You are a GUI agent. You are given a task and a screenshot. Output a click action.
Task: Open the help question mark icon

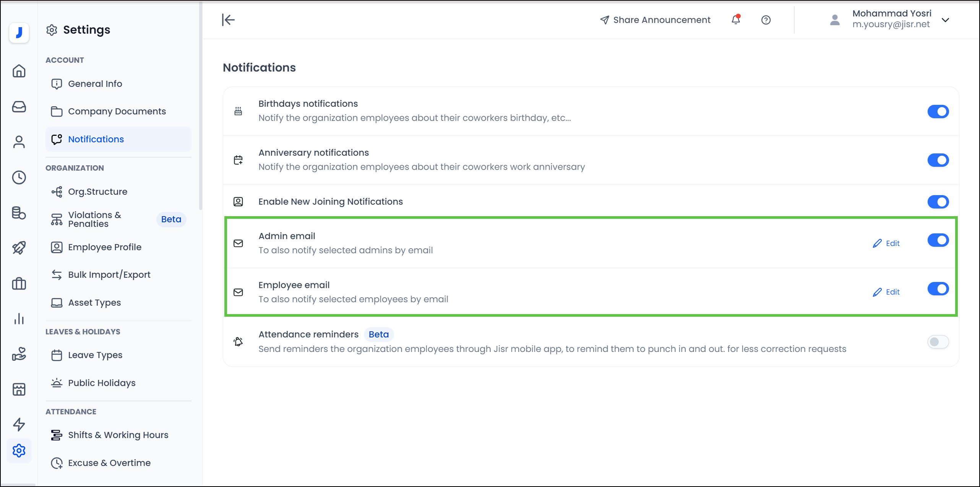click(x=766, y=20)
